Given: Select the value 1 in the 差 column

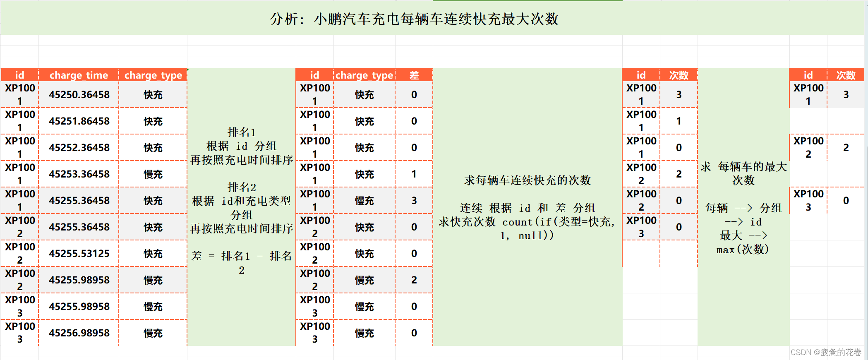Looking at the screenshot, I should 414,174.
